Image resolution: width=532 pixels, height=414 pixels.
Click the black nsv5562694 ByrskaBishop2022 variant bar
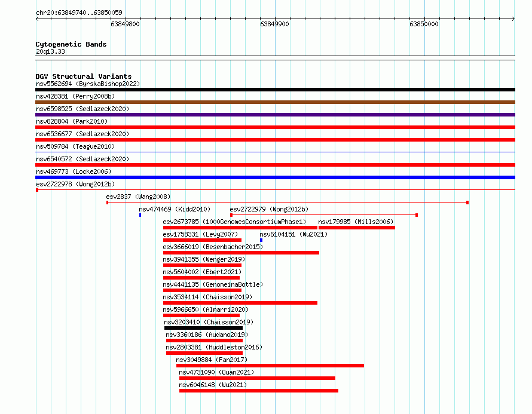(275, 90)
